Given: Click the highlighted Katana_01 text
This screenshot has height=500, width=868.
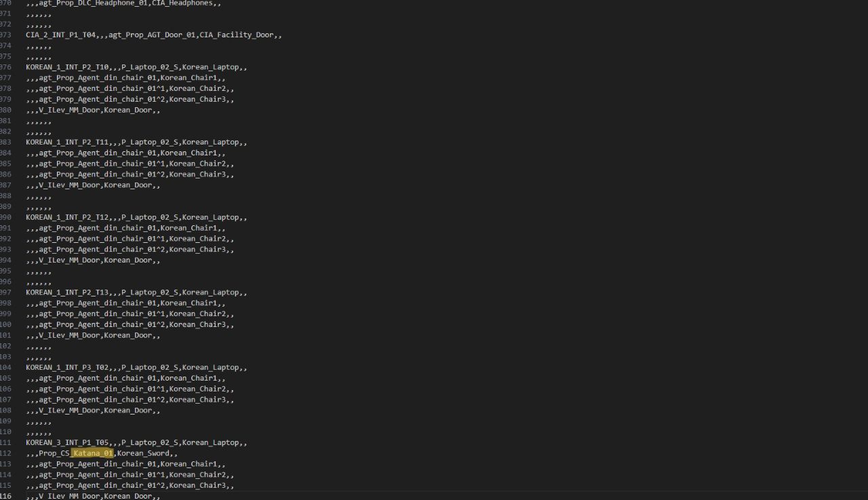Looking at the screenshot, I should tap(93, 453).
